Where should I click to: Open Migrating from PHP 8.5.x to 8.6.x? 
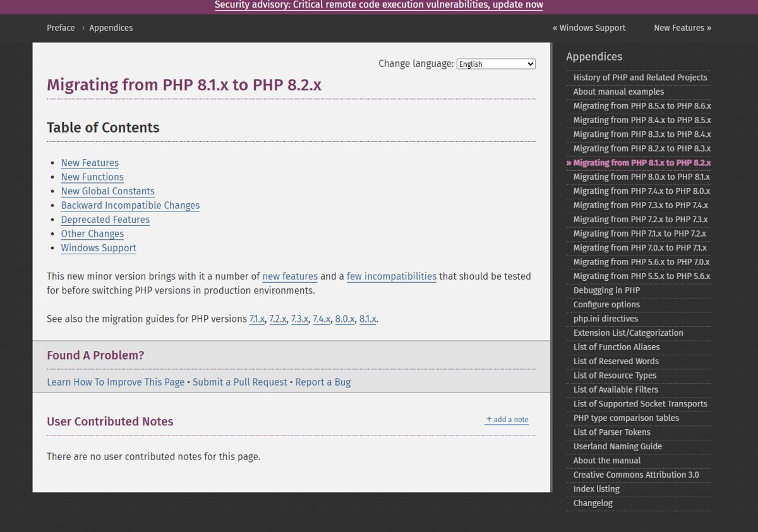click(642, 106)
